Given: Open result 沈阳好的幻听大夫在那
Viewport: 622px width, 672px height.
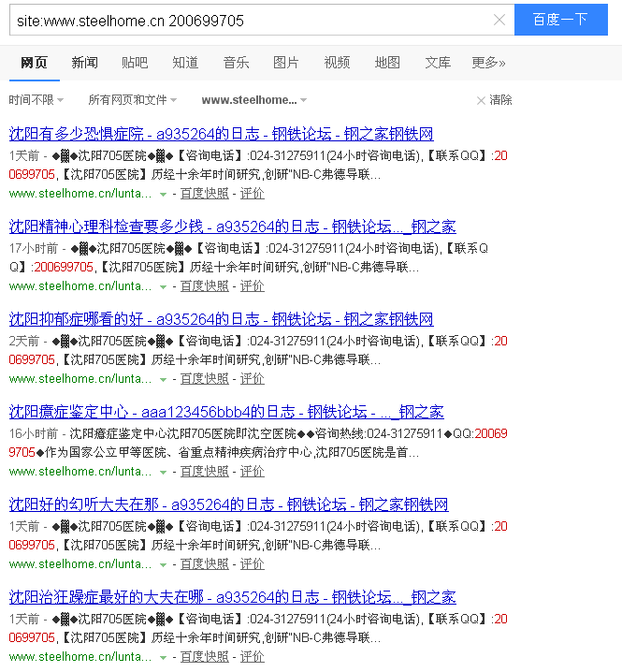Looking at the screenshot, I should coord(228,504).
